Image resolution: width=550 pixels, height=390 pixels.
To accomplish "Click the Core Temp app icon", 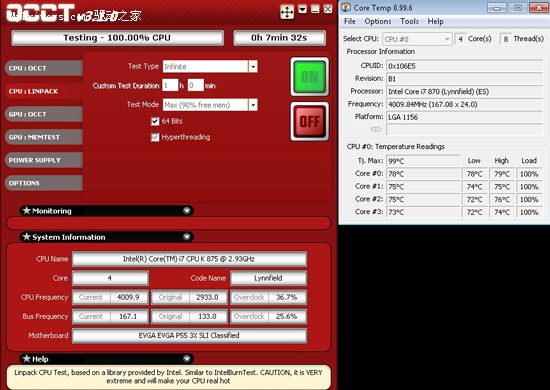I will 346,7.
